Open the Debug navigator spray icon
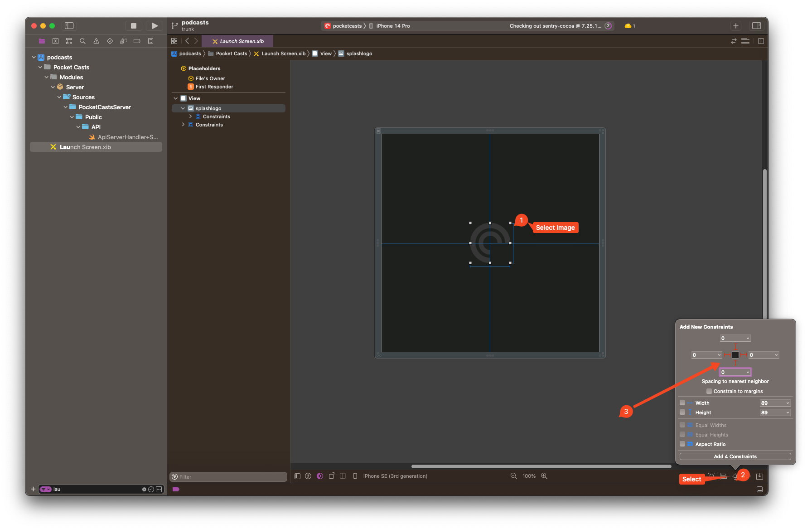Image resolution: width=812 pixels, height=529 pixels. (x=123, y=41)
